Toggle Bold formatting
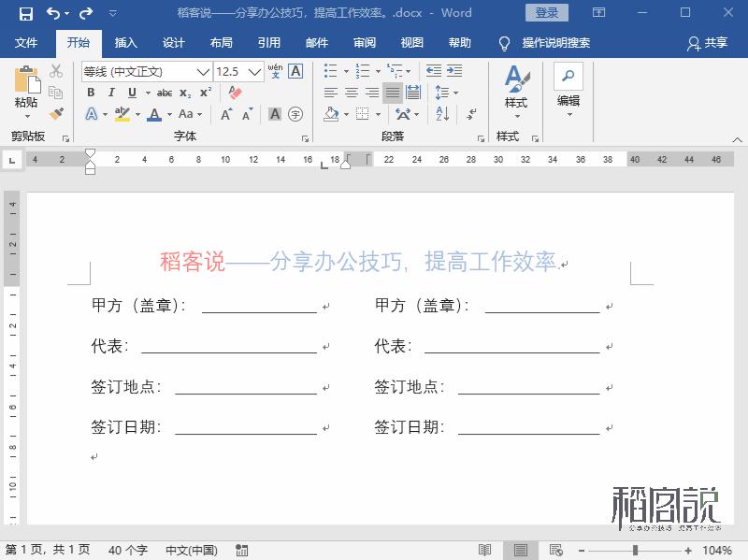This screenshot has width=748, height=560. [91, 93]
